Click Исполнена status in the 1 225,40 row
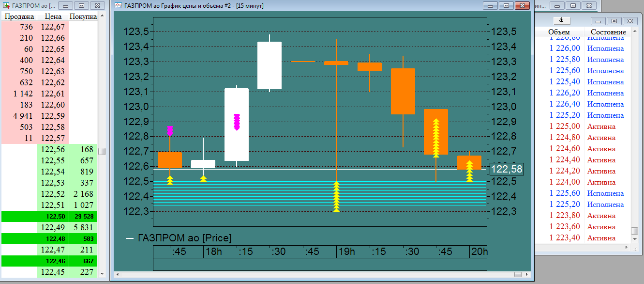 tap(605, 82)
